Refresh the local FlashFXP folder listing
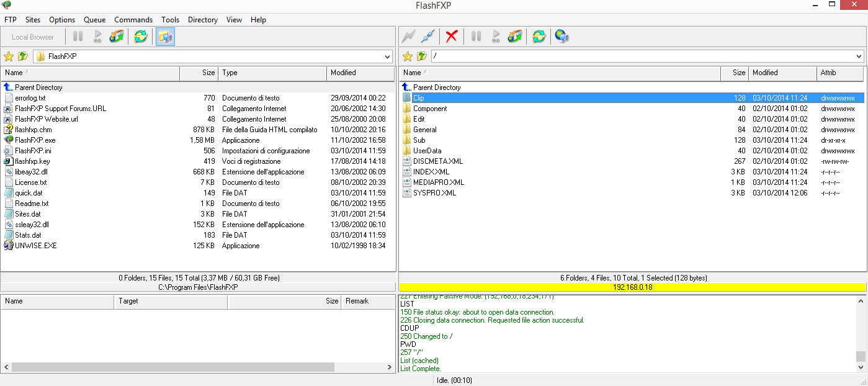Screen dimensions: 868x386 click(x=141, y=37)
